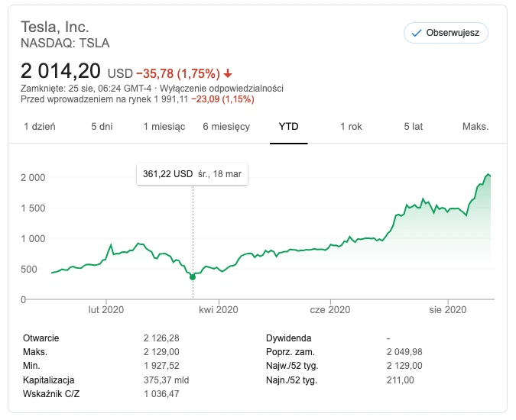Select the 5 dni range tab
The image size is (516, 420).
(102, 127)
